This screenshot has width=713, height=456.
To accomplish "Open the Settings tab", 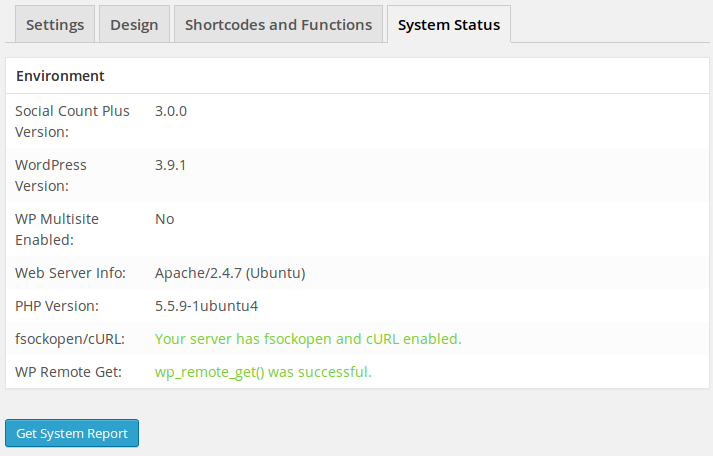I will click(x=55, y=25).
